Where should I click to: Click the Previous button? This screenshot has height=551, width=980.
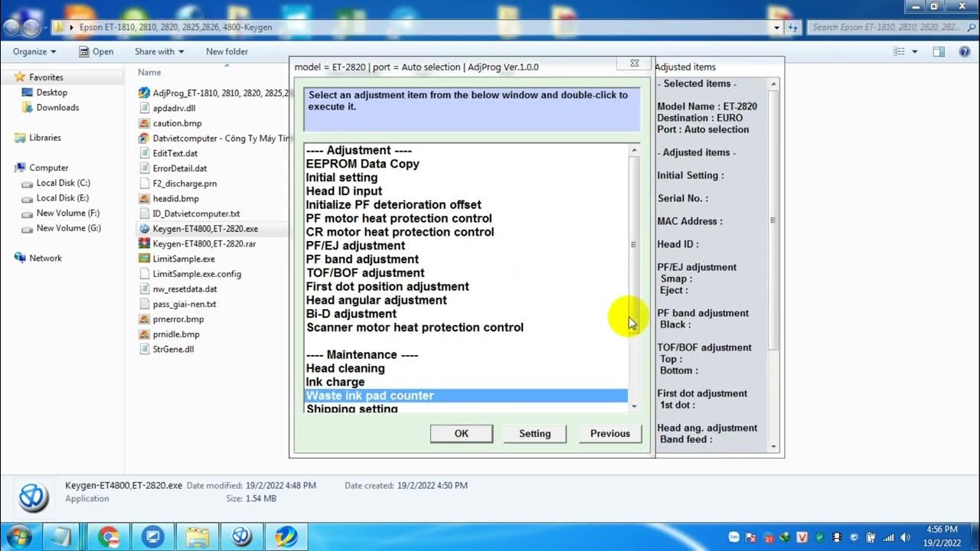610,433
